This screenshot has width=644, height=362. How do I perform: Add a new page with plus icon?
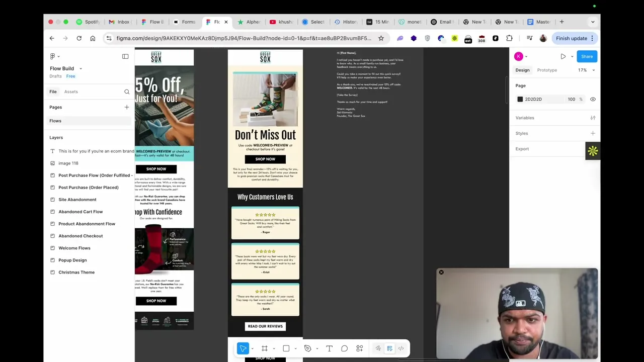127,107
